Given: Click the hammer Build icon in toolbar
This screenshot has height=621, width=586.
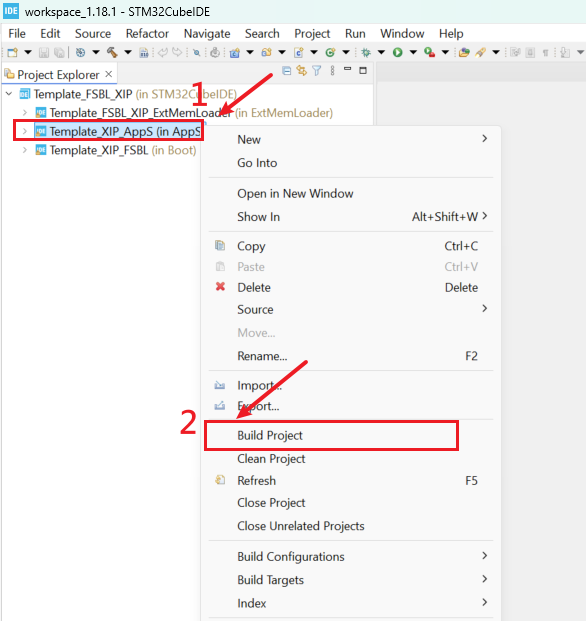Looking at the screenshot, I should tap(112, 52).
